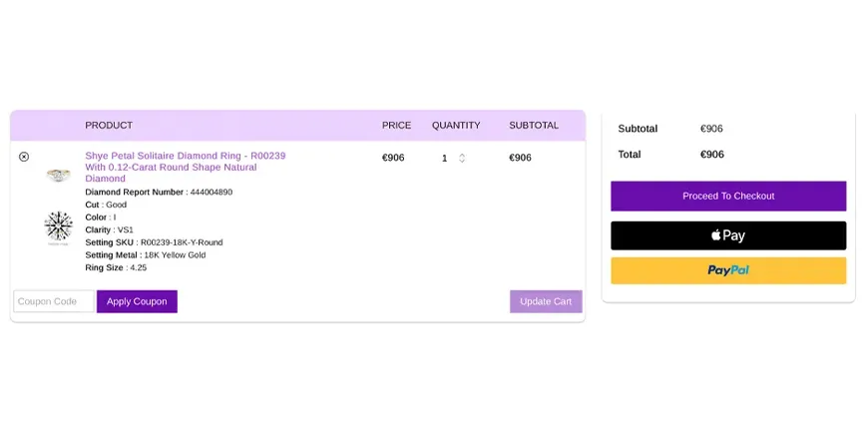This screenshot has height=431, width=868.
Task: Pay using the Apple Pay button
Action: [x=728, y=235]
